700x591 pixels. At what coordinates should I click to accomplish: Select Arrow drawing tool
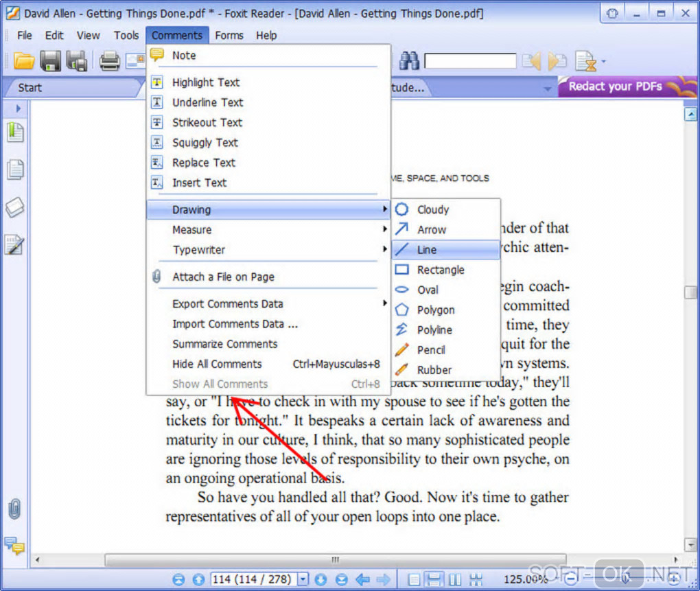pyautogui.click(x=446, y=230)
